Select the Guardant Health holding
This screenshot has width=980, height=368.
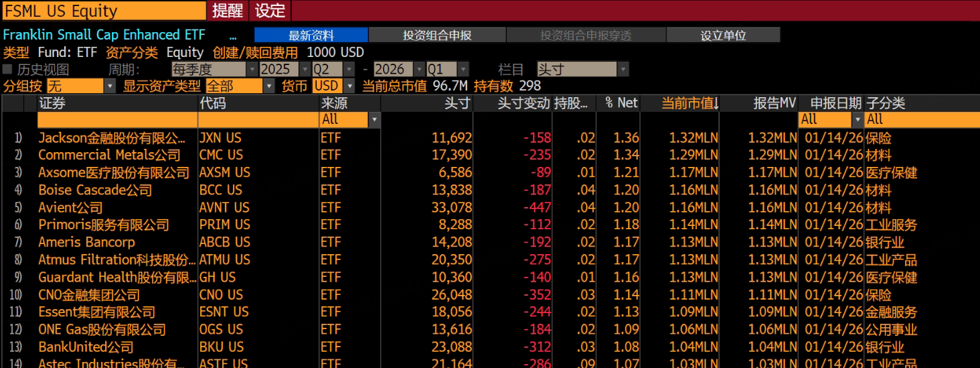coord(117,278)
